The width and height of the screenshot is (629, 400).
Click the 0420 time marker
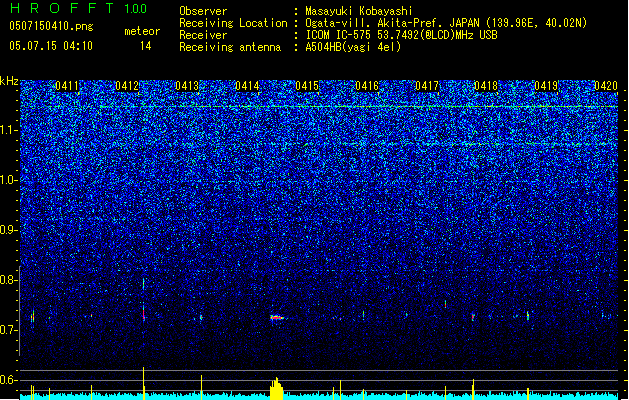tap(606, 86)
